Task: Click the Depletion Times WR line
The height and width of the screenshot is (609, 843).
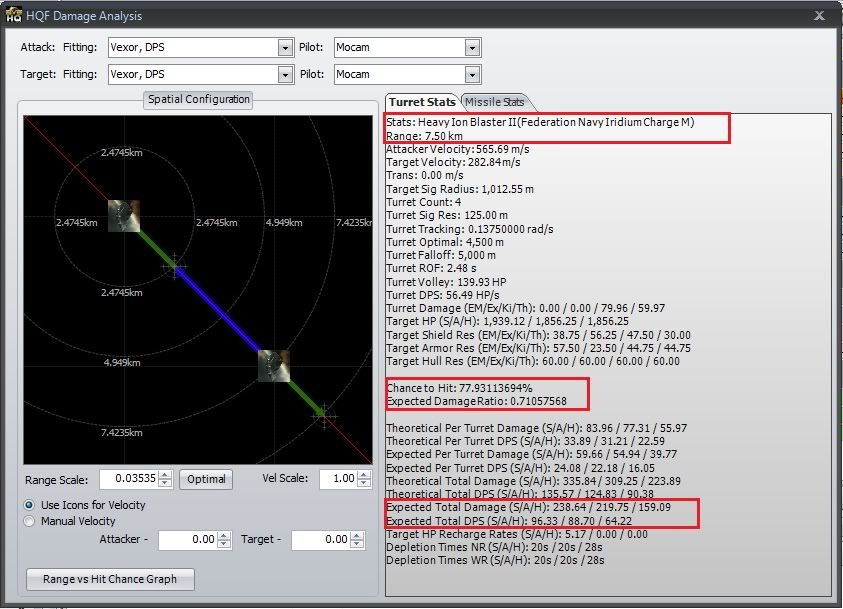Action: 495,560
